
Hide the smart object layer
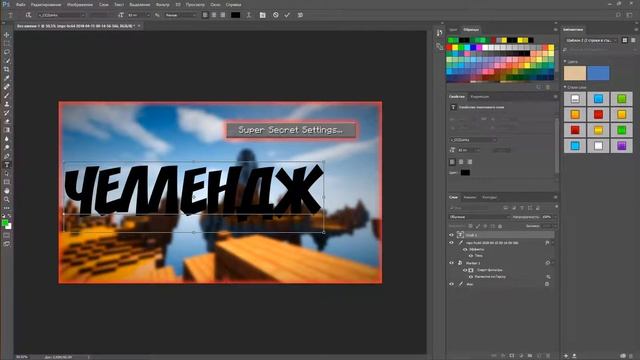click(x=451, y=263)
